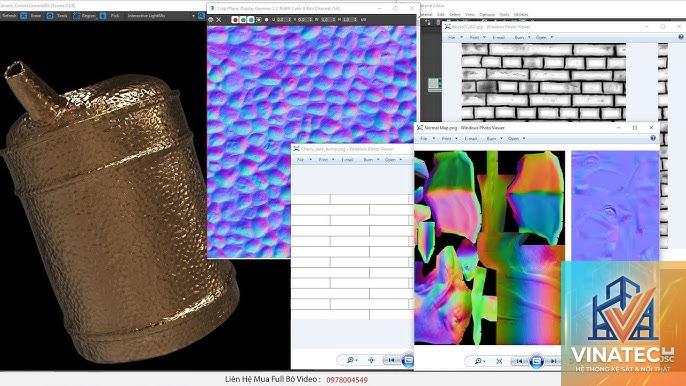
Task: Choose the Pick icon in render toolbar
Action: (103, 16)
